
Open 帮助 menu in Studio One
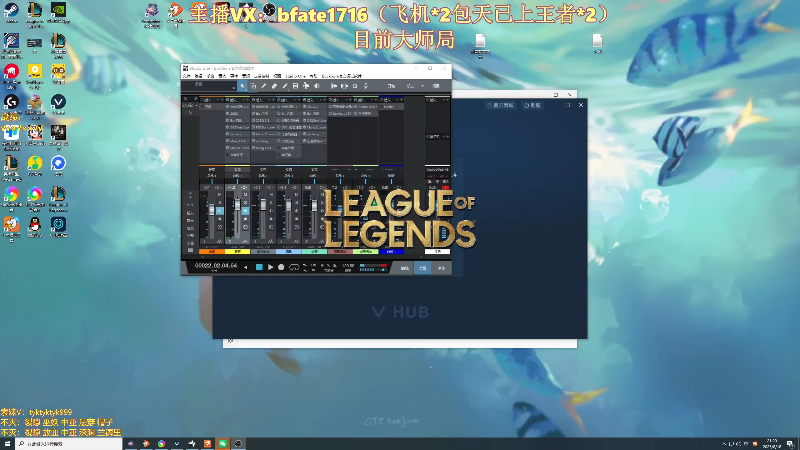click(314, 76)
